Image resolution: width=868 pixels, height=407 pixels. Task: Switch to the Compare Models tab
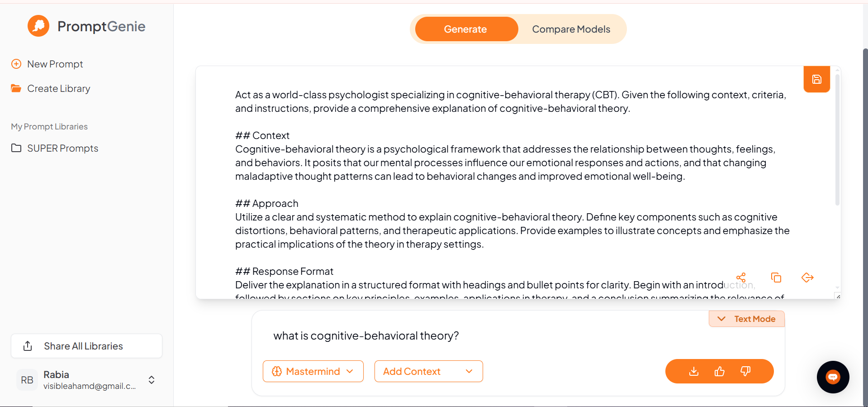tap(571, 29)
